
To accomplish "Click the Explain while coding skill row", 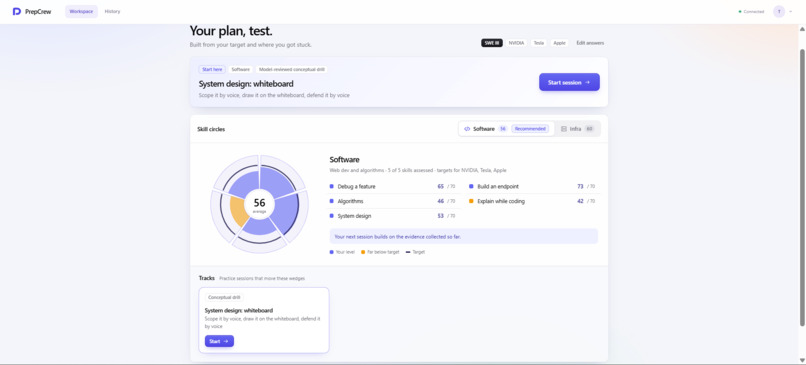I will coord(533,202).
